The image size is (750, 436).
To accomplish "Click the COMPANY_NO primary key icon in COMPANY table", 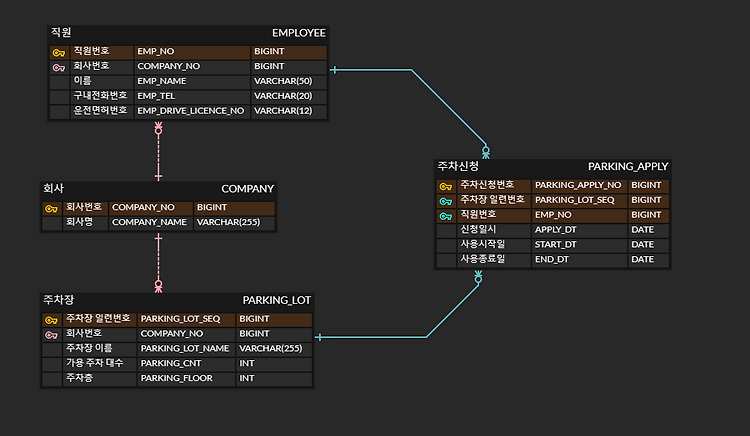I will click(51, 208).
